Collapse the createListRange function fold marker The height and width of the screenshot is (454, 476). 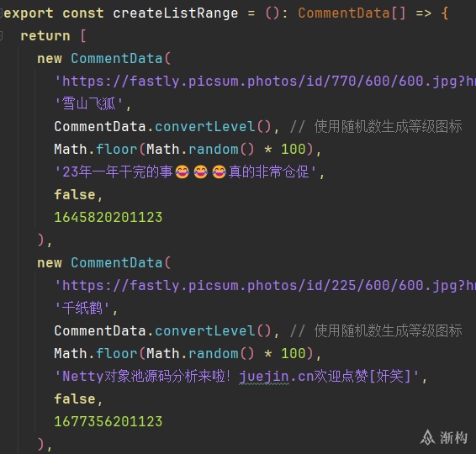pyautogui.click(x=1, y=13)
